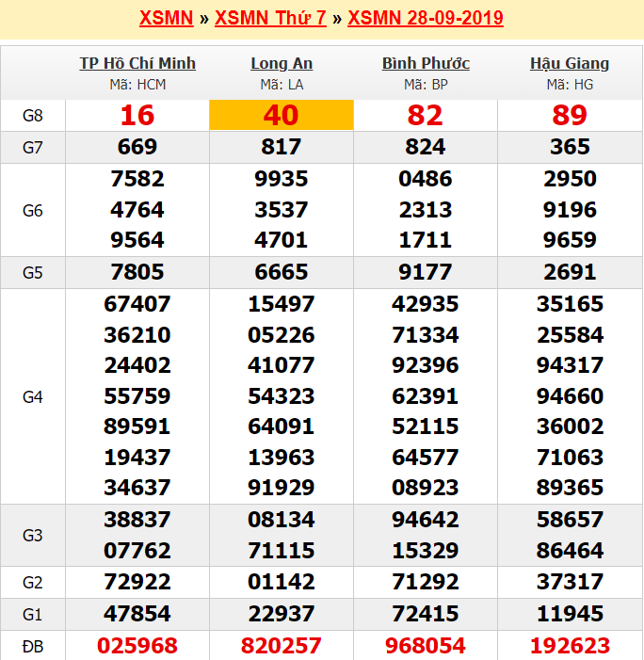Image resolution: width=644 pixels, height=660 pixels.
Task: Click G4 number 36002
Action: [x=570, y=427]
